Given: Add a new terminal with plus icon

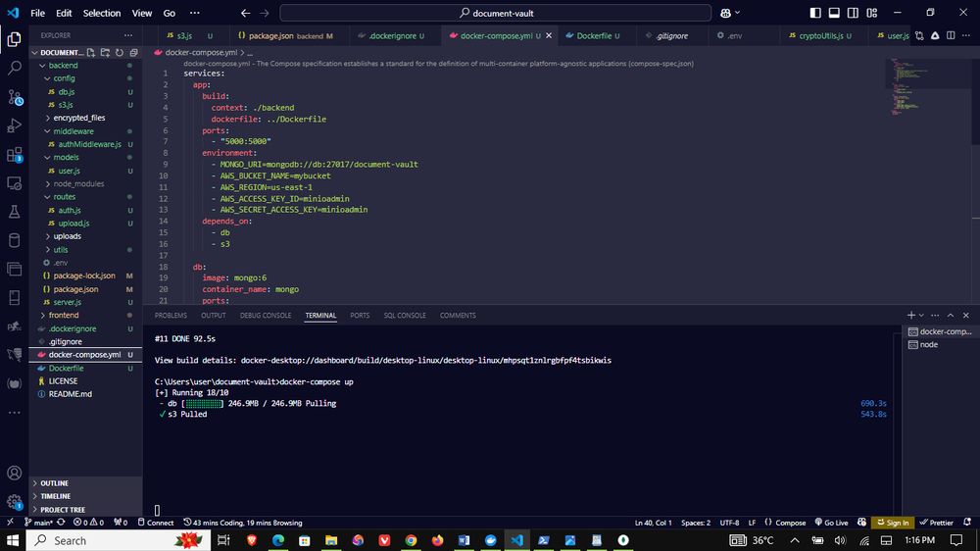Looking at the screenshot, I should pos(911,316).
